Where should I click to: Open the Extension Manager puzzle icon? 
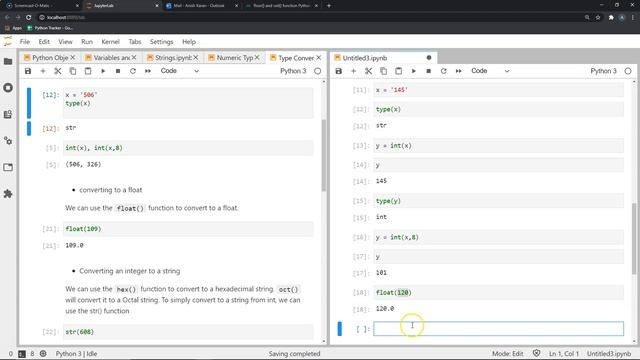[8, 193]
